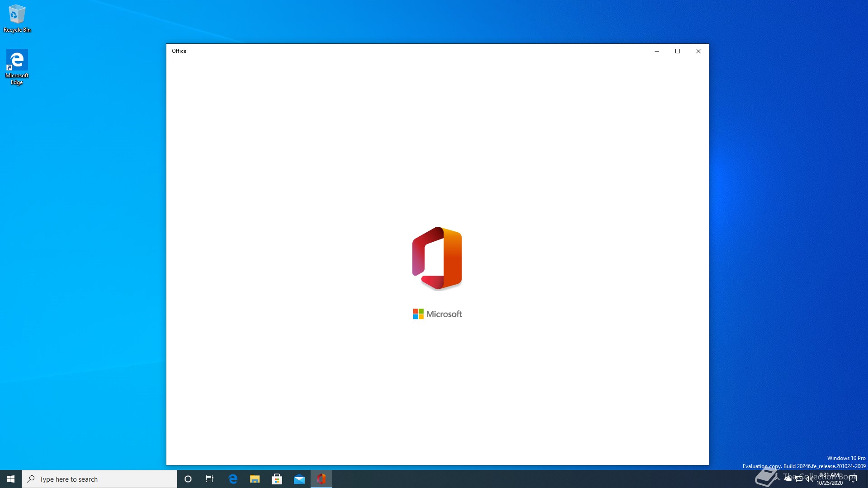
Task: Open File Explorer from taskbar
Action: click(x=255, y=479)
